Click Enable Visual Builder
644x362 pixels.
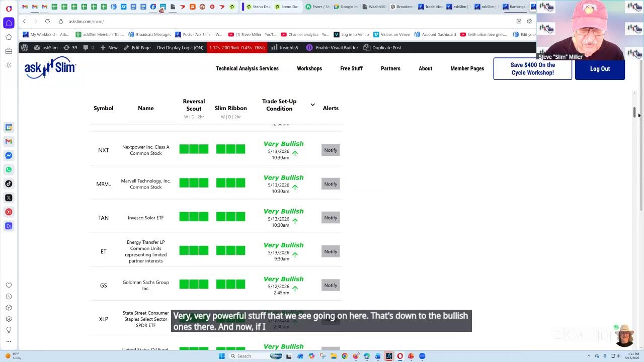pos(332,48)
